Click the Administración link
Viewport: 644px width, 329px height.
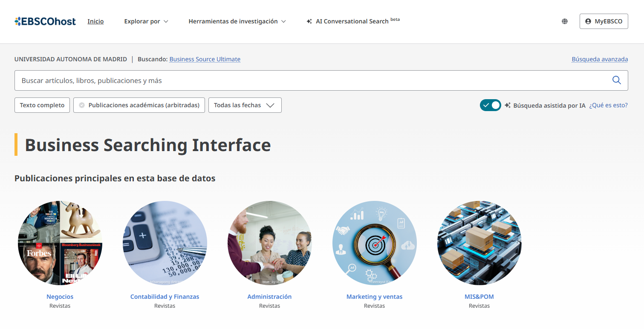click(x=270, y=297)
